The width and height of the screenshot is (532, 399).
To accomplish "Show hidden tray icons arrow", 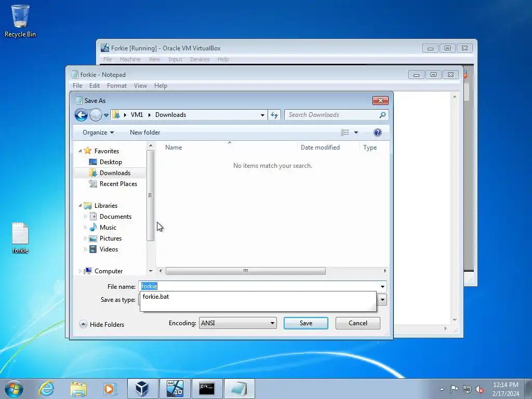I will (442, 389).
